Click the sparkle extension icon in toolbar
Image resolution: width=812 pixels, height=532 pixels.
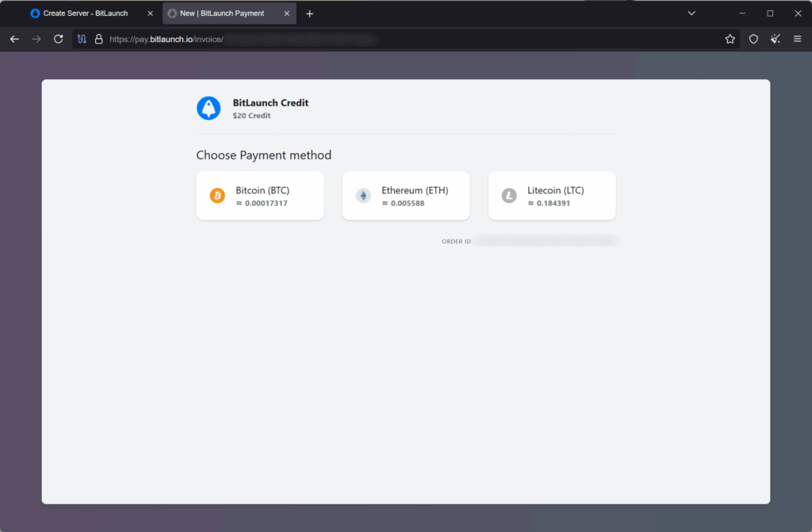tap(776, 39)
